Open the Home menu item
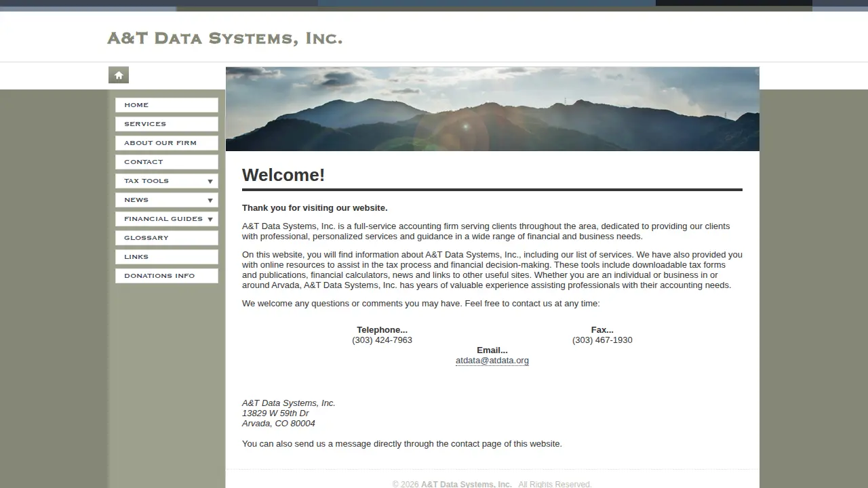 click(x=167, y=105)
